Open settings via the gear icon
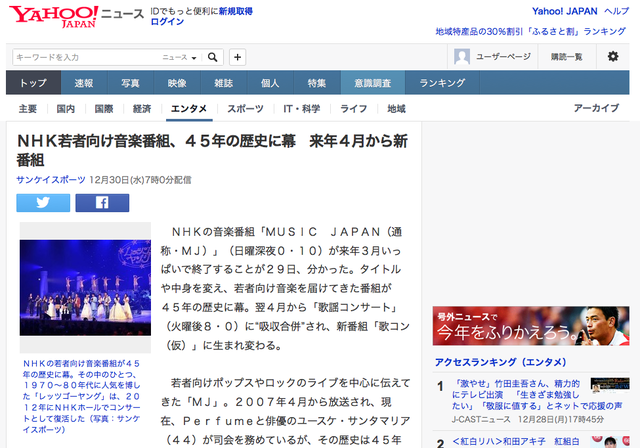The width and height of the screenshot is (640, 448). 613,57
